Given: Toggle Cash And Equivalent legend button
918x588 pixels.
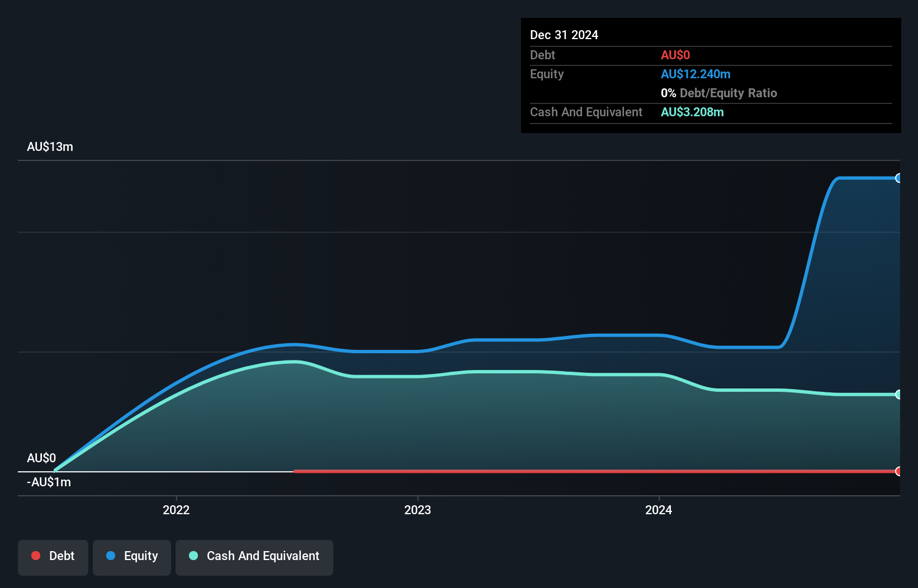Looking at the screenshot, I should [254, 557].
